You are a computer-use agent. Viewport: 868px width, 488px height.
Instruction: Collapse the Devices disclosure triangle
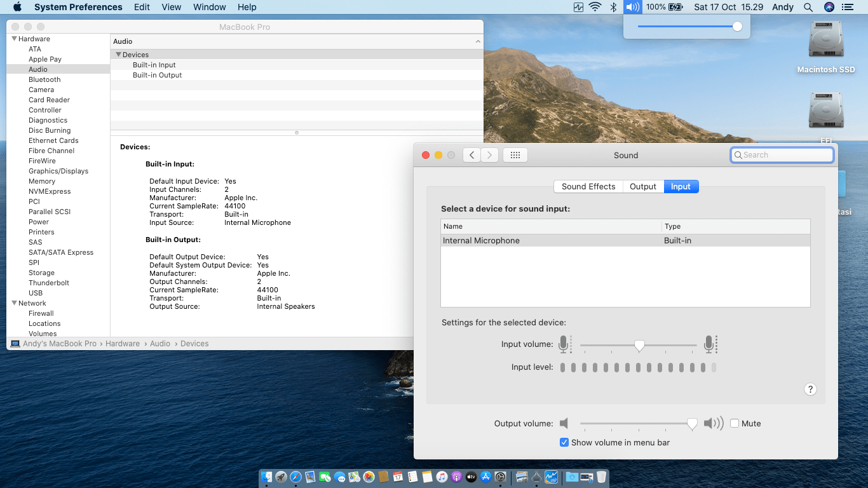(118, 55)
